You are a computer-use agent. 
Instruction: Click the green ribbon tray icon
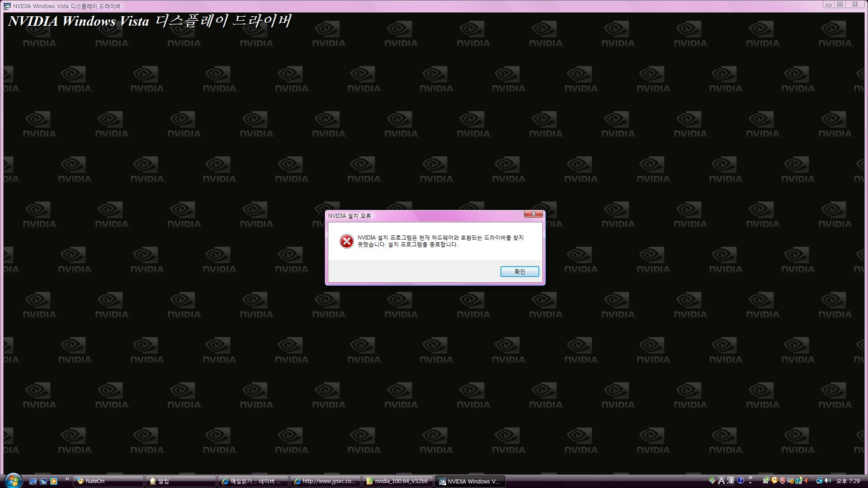(766, 480)
